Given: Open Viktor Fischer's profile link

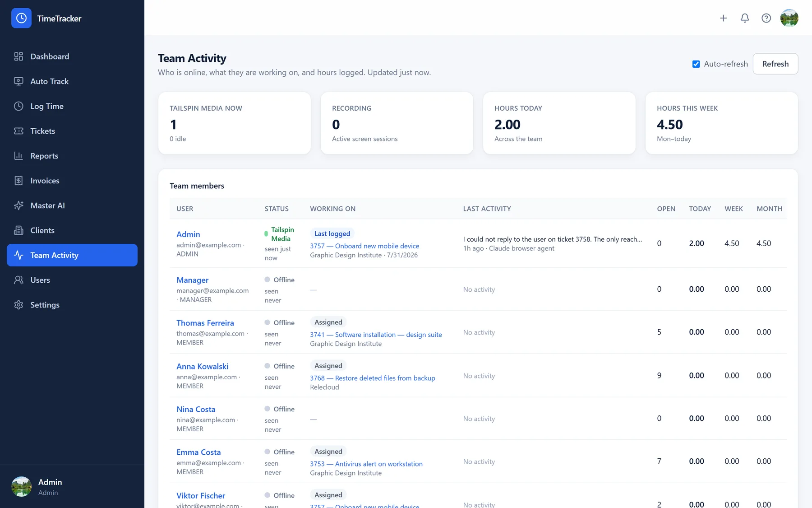Looking at the screenshot, I should (x=201, y=495).
